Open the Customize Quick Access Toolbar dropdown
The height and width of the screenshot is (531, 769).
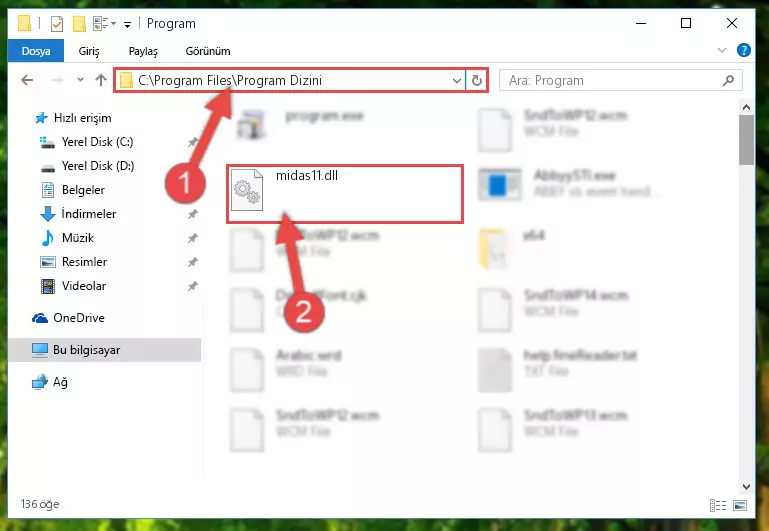(x=128, y=24)
